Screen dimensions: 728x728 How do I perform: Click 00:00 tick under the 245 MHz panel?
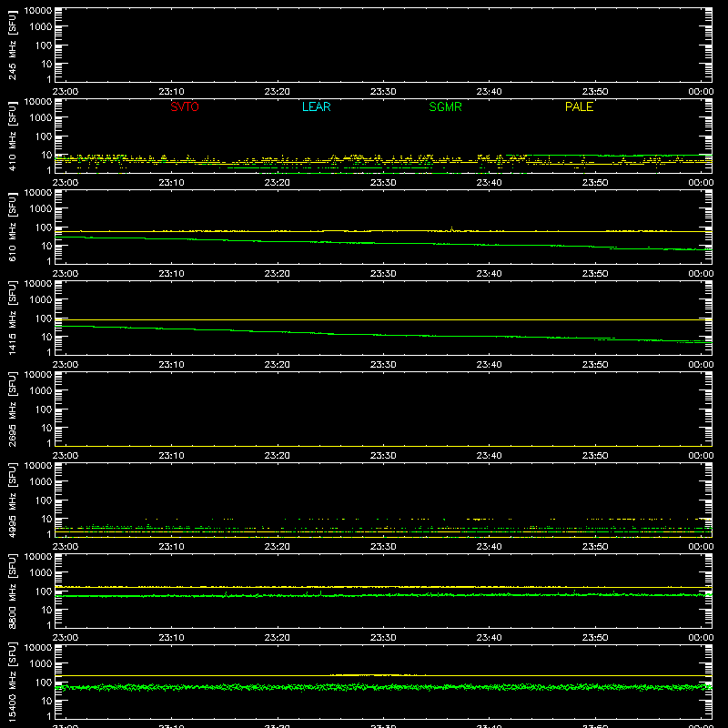tap(701, 92)
